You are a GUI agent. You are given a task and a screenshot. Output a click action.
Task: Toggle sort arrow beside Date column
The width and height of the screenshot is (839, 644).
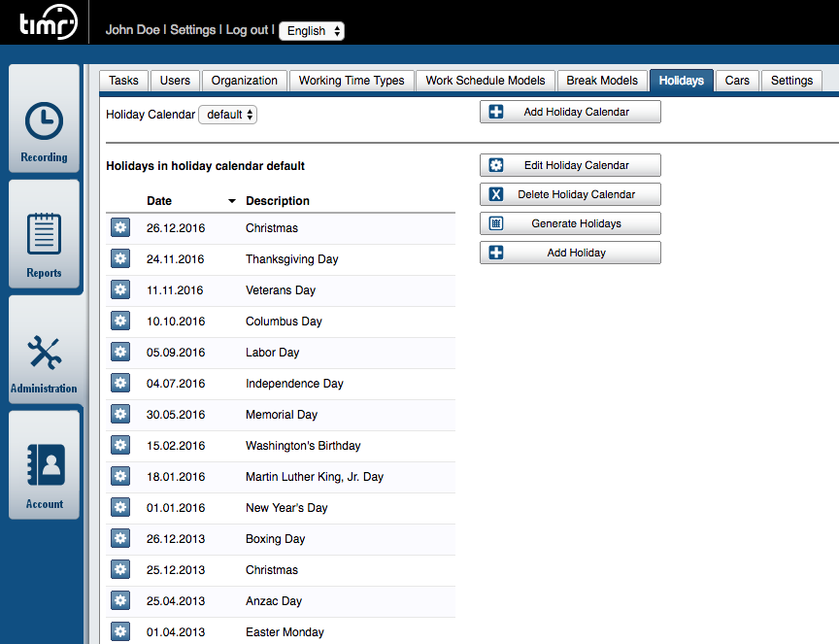click(231, 201)
